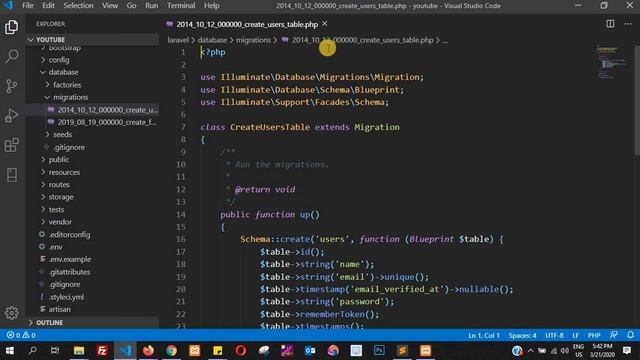Screen dimensions: 640x360
Task: Open the Search view in activity bar
Action: coord(11,56)
